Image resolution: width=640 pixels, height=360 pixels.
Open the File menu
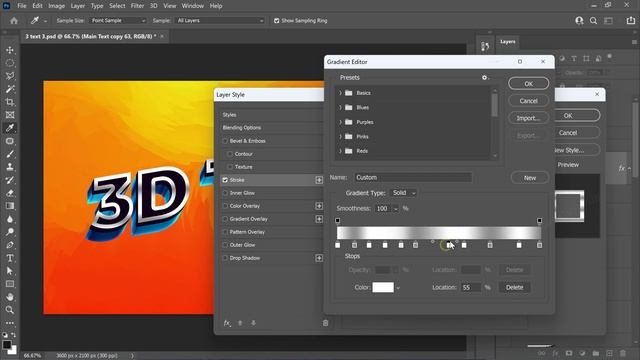pyautogui.click(x=22, y=6)
